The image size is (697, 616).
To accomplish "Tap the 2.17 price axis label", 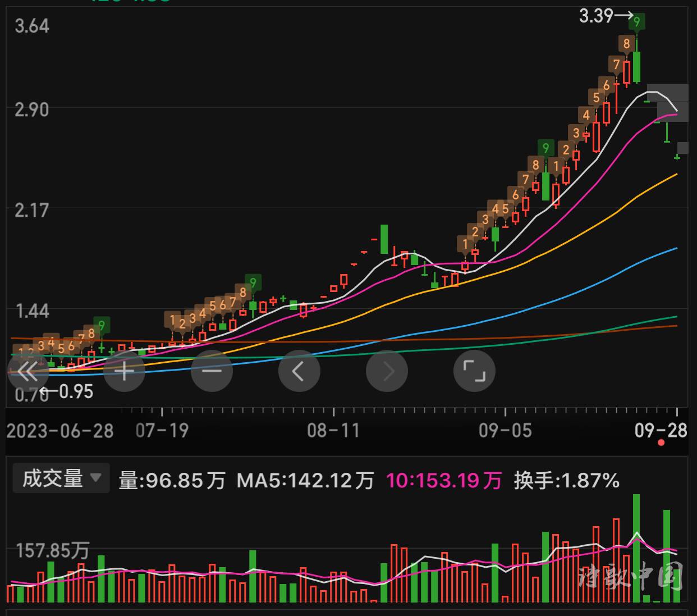I will pos(31,211).
